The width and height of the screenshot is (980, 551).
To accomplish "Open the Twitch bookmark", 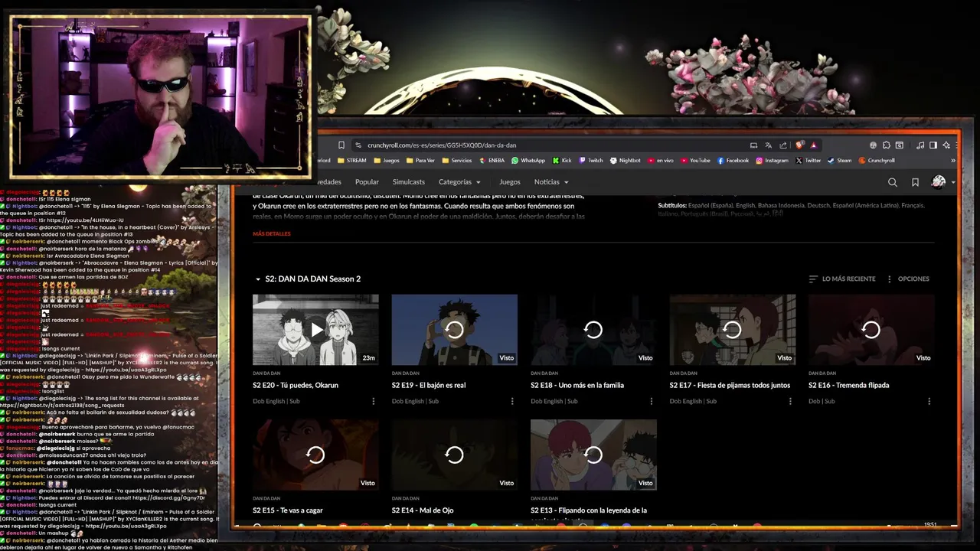I will [590, 161].
